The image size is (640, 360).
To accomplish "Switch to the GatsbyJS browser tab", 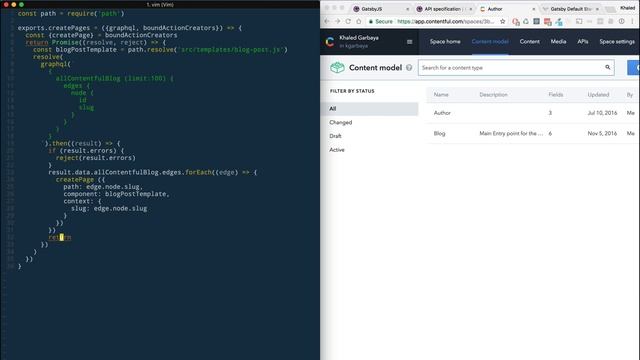I will tap(380, 9).
